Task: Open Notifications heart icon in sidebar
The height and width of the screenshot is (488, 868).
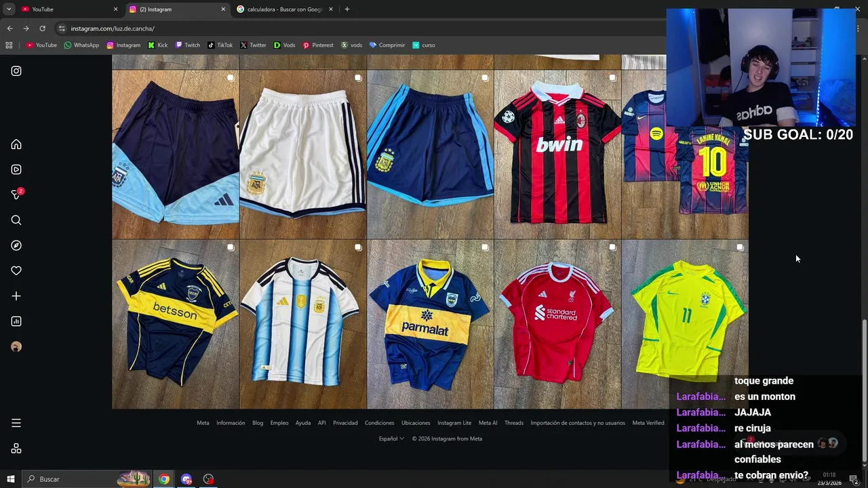Action: coord(16,270)
